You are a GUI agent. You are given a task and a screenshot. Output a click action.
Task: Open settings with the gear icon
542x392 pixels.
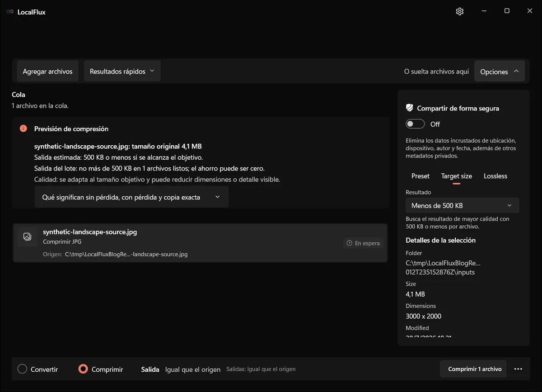(460, 12)
